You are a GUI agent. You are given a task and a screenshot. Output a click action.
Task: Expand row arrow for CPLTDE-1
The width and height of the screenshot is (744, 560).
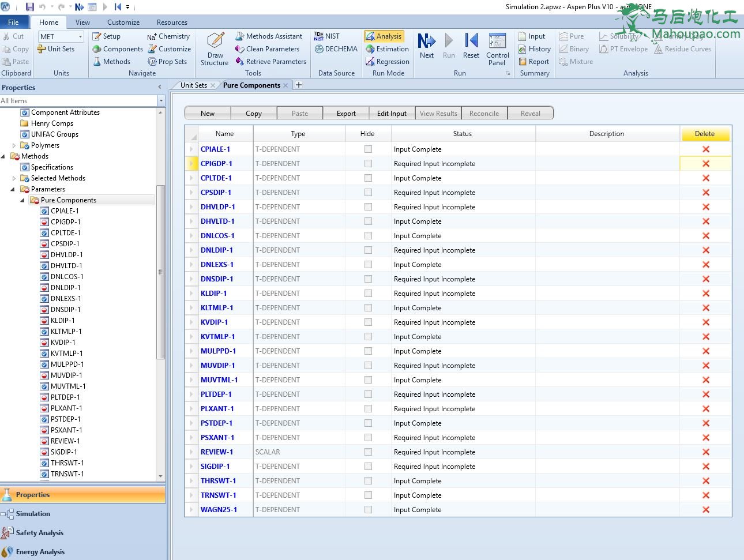click(x=191, y=178)
